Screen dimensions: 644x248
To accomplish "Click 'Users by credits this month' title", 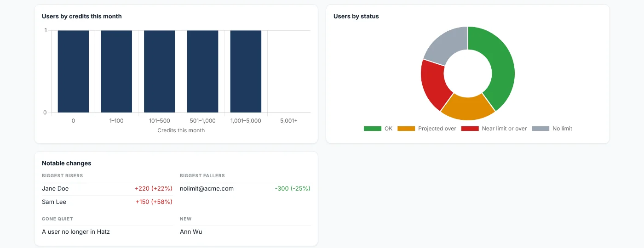I will point(82,16).
